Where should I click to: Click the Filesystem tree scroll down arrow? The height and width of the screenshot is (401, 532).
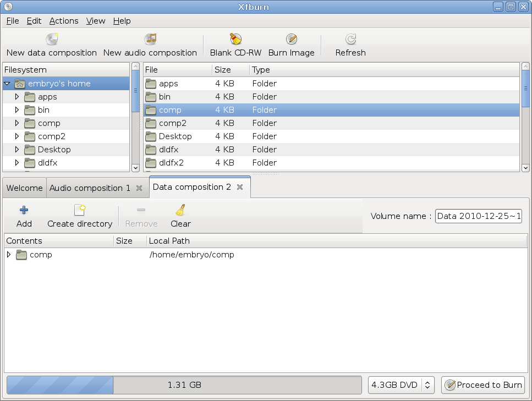pos(135,168)
